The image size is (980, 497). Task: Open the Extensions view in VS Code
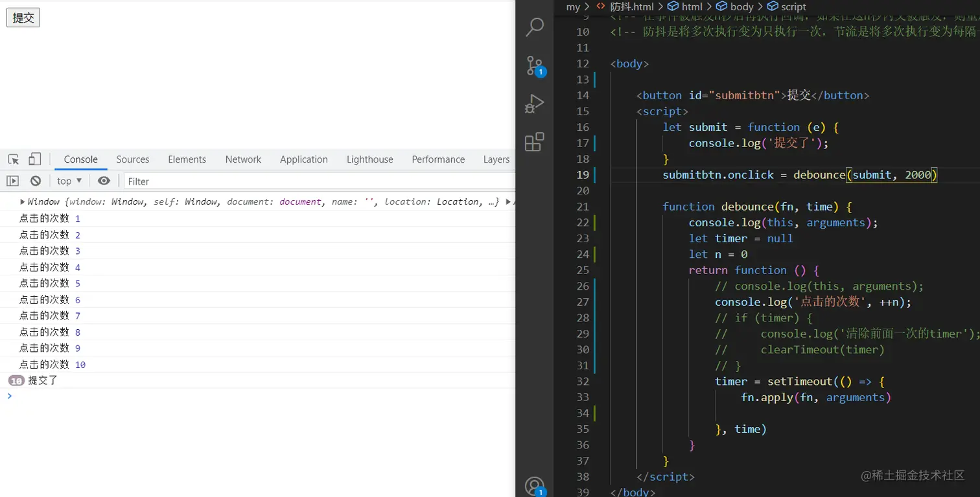pyautogui.click(x=535, y=142)
